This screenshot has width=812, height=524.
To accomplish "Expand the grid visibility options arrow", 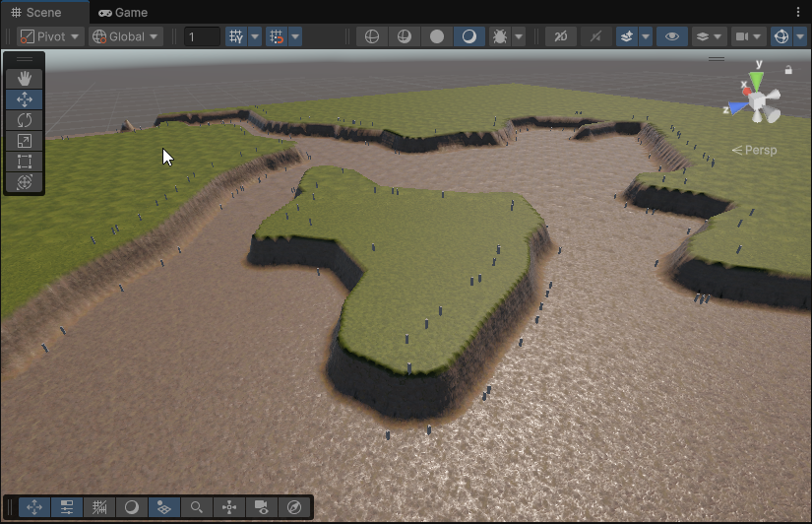I will (255, 36).
